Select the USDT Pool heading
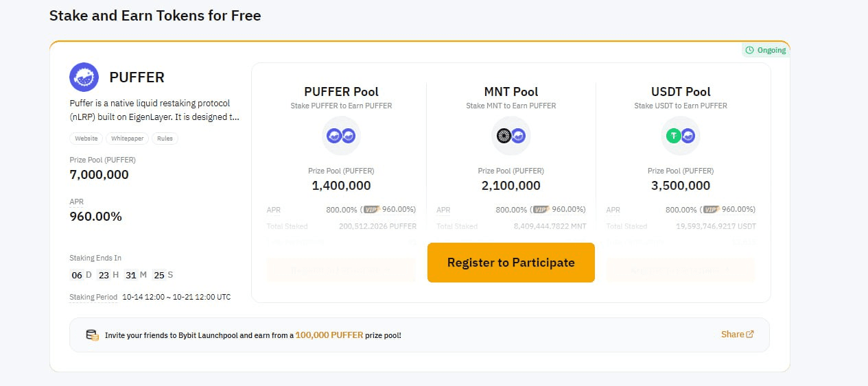The width and height of the screenshot is (868, 386). 681,92
